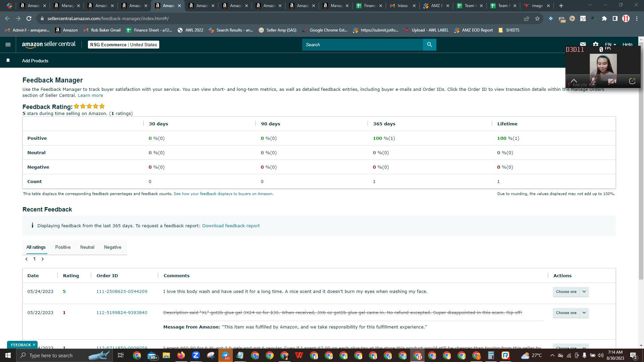The width and height of the screenshot is (644, 362).
Task: Open the Chrome tab search chevron
Action: (x=590, y=5)
